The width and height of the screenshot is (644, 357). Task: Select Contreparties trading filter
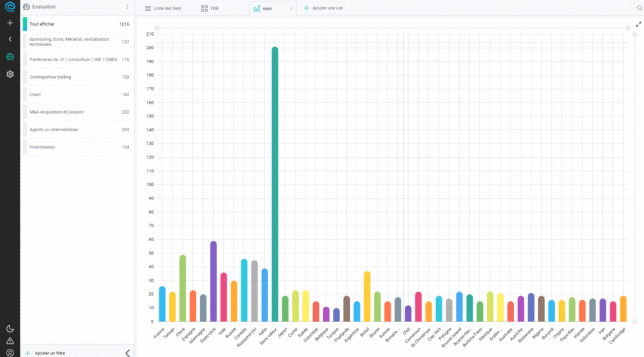(x=78, y=77)
